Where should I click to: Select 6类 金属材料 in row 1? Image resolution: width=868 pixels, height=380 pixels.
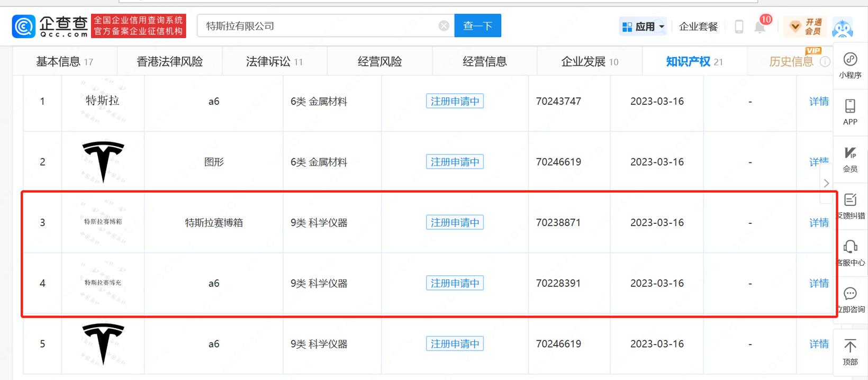click(319, 101)
